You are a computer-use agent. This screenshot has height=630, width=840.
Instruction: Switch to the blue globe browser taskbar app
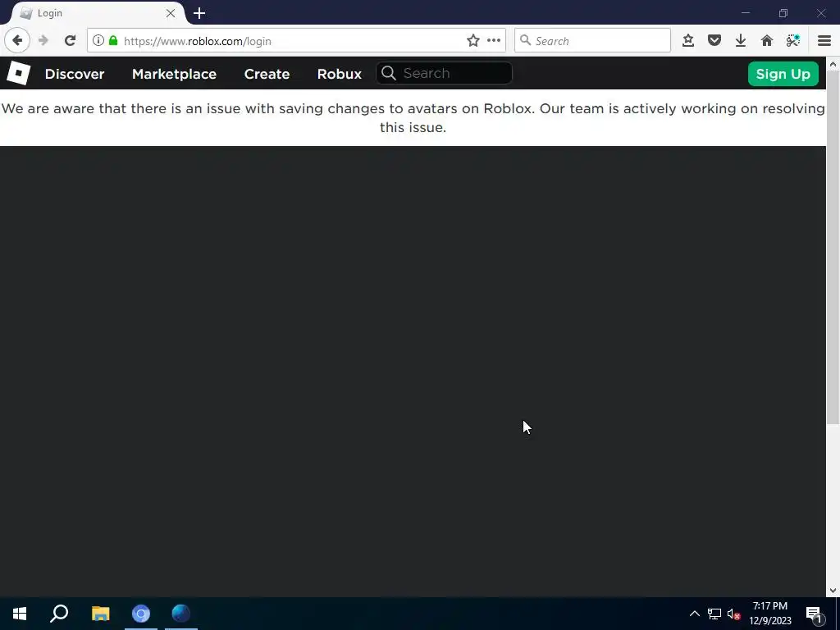coord(181,614)
